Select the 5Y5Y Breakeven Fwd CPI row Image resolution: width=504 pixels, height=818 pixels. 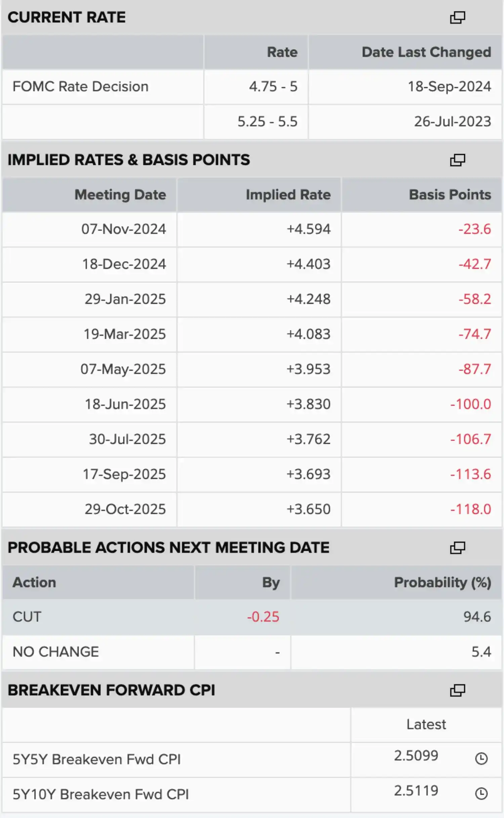click(252, 760)
